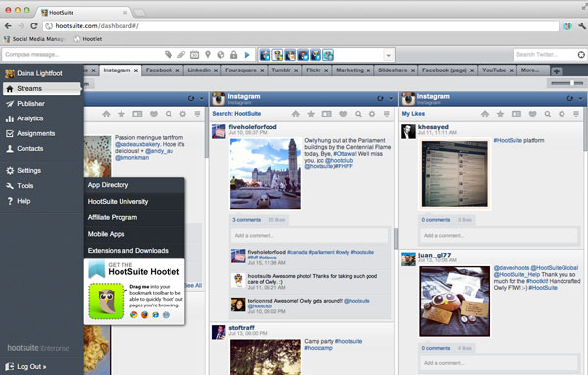The image size is (588, 375).
Task: Click media card icon in My Likes stream
Action: 516,114
